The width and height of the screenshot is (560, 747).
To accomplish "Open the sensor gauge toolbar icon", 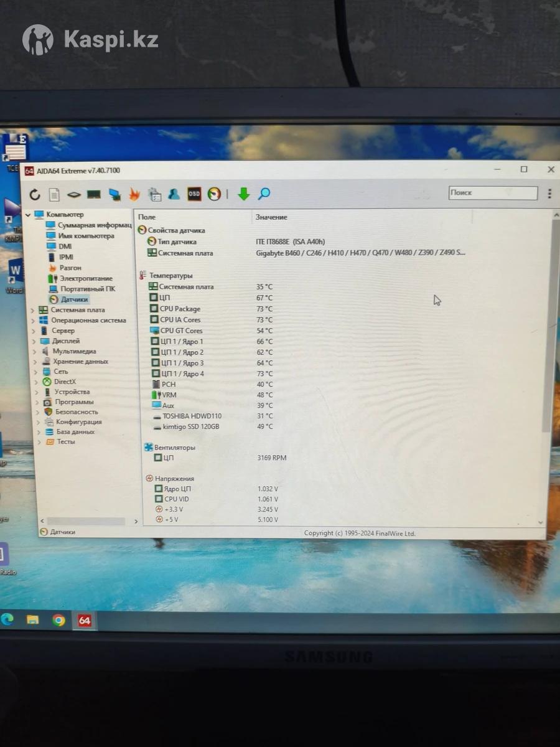I will click(x=214, y=194).
